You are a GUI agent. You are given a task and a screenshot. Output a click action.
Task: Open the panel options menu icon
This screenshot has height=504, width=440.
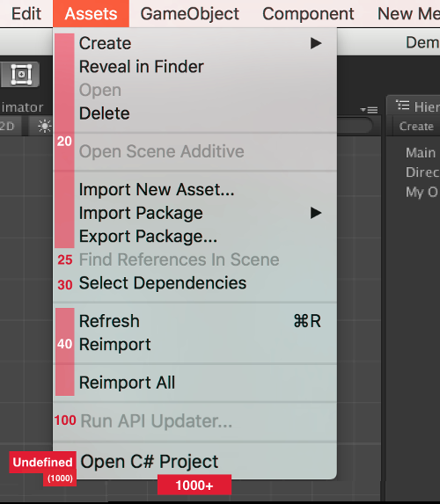[x=369, y=110]
